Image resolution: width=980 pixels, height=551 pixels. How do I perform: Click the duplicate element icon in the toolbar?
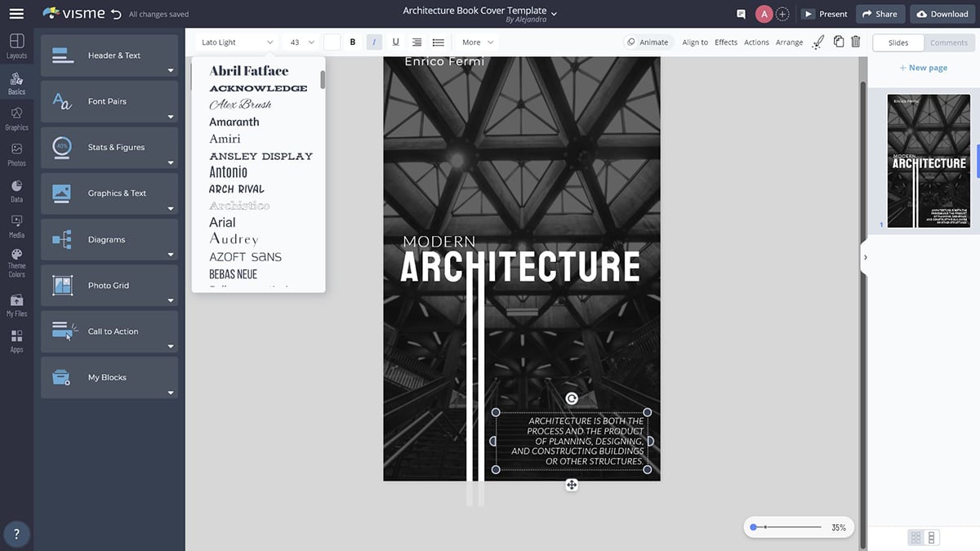(x=839, y=42)
